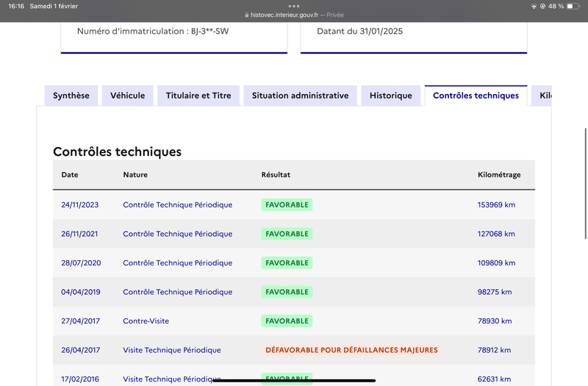
Task: Click the FAVORABLE badge for 26/11/2021
Action: [x=287, y=234]
